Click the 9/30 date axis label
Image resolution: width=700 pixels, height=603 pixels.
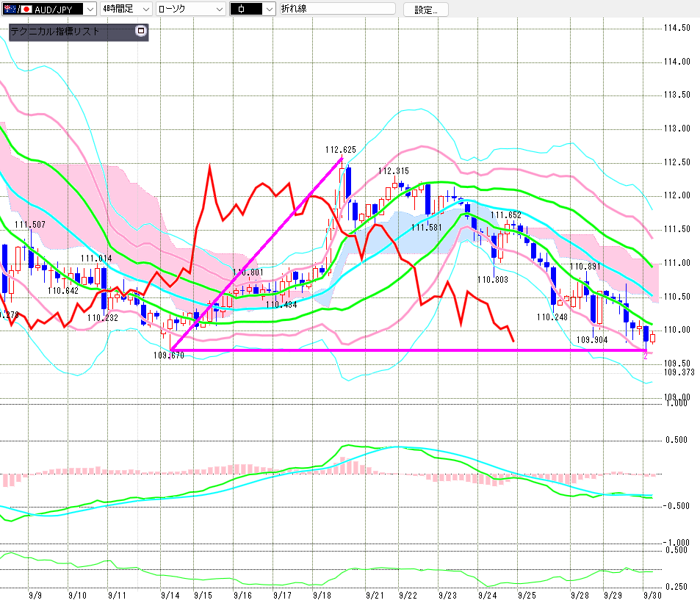coord(652,595)
